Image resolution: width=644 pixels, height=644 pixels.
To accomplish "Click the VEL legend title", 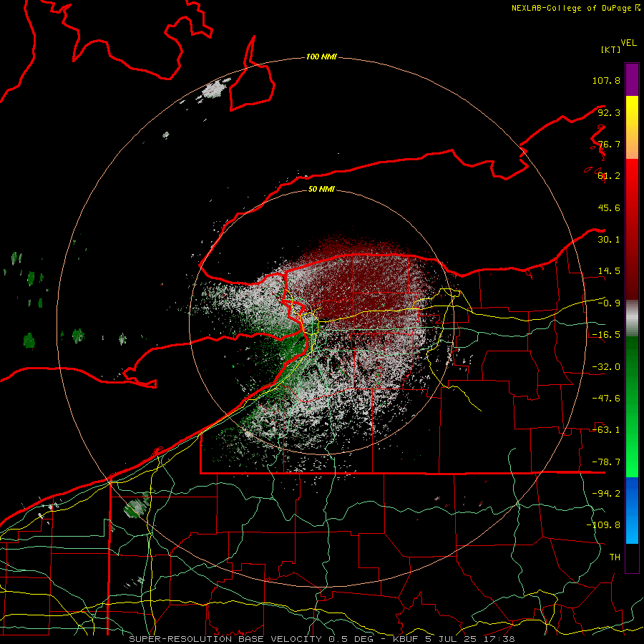I will [x=628, y=43].
